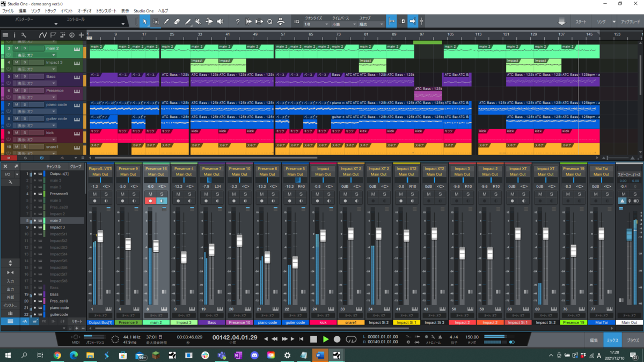The image size is (644, 362).
Task: Click the tempo value 150.00
Action: (472, 337)
